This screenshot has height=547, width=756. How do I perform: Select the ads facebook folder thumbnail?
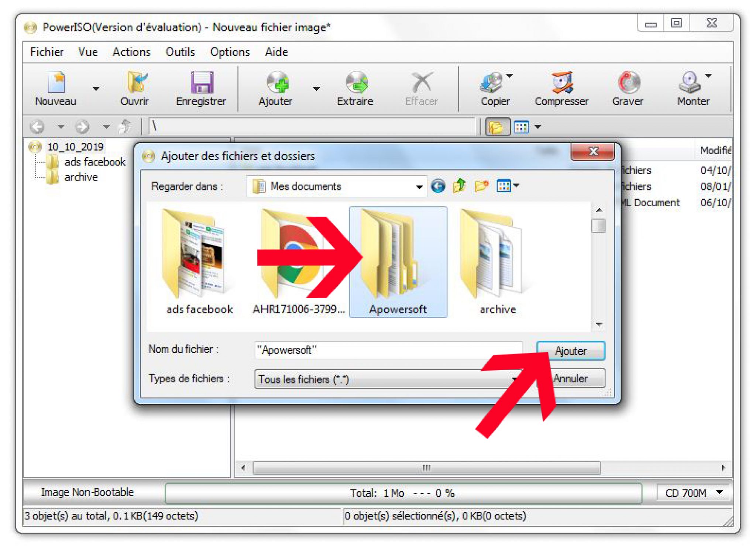(200, 262)
